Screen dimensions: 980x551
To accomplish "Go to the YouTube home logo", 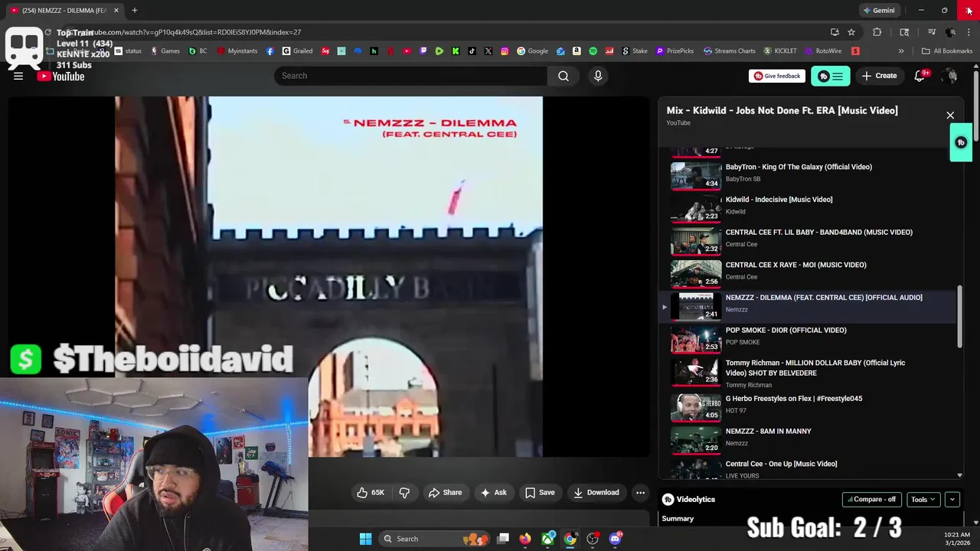I will [x=60, y=76].
